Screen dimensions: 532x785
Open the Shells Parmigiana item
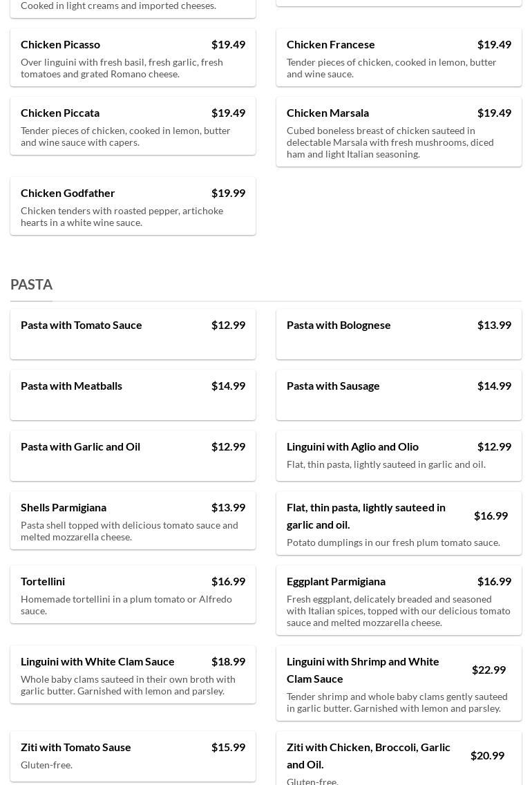(133, 520)
